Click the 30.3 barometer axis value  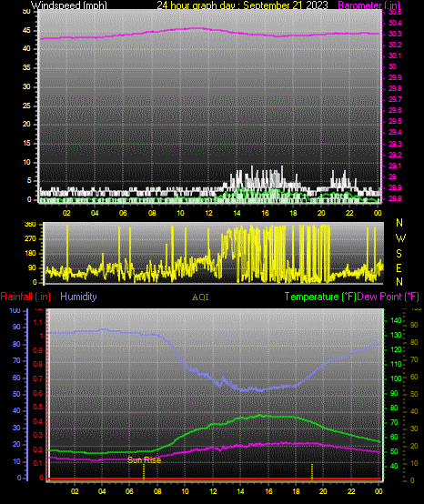coord(395,34)
